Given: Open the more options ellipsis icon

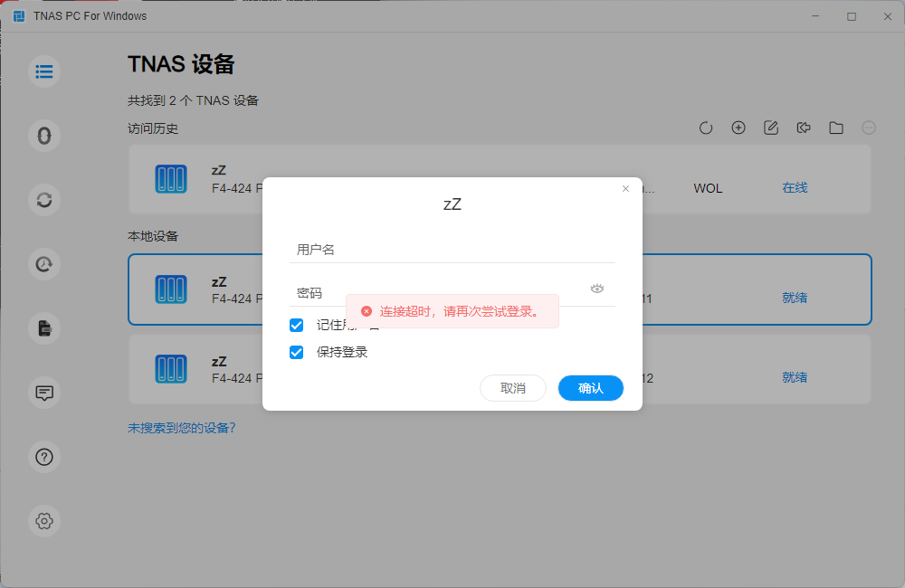Looking at the screenshot, I should pyautogui.click(x=869, y=128).
